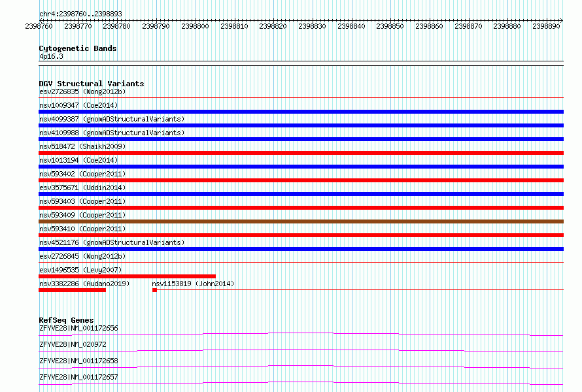Open nsv4109988 (gnomADStructuralVariants) label
582x392 pixels.
112,133
